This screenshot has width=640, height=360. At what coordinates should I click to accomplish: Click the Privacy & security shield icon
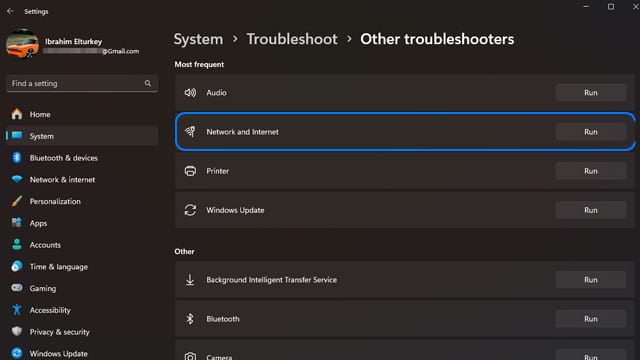point(17,332)
